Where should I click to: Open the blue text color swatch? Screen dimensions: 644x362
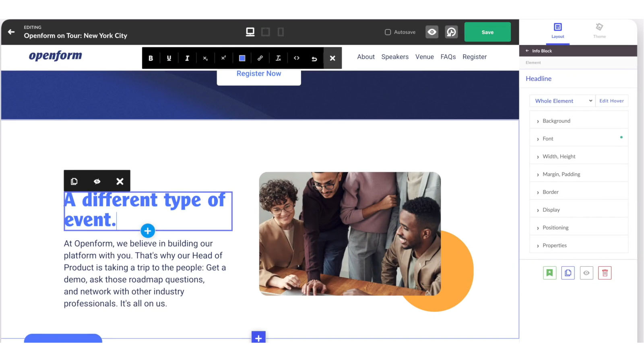242,58
